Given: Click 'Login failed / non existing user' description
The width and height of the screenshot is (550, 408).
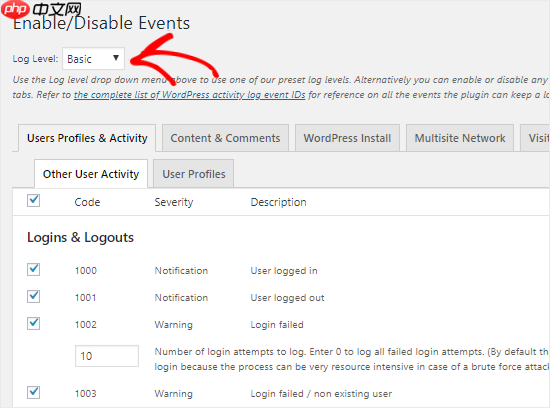Looking at the screenshot, I should click(x=321, y=394).
